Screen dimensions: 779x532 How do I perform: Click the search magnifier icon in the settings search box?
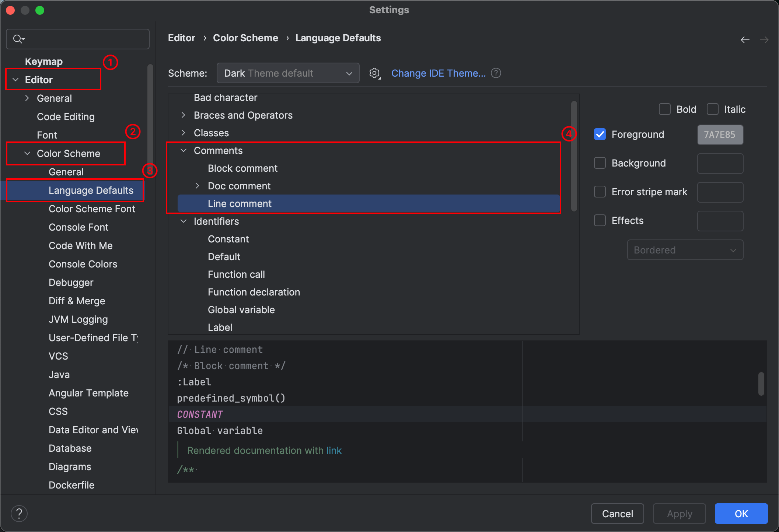[x=18, y=39]
